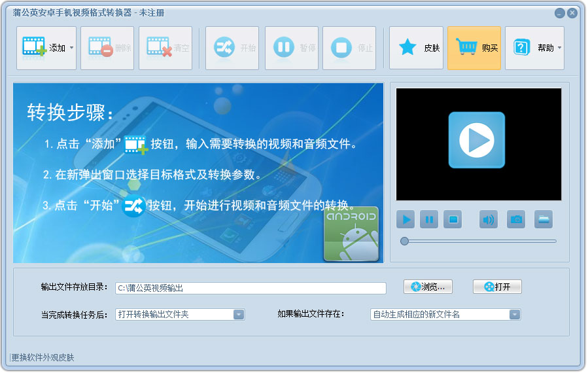Click the large play icon in preview

point(476,140)
